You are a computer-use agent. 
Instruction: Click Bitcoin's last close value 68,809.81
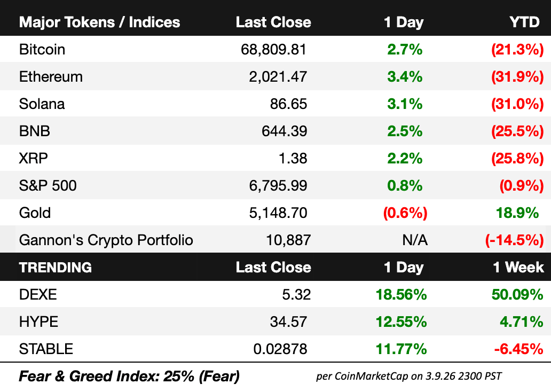point(274,50)
